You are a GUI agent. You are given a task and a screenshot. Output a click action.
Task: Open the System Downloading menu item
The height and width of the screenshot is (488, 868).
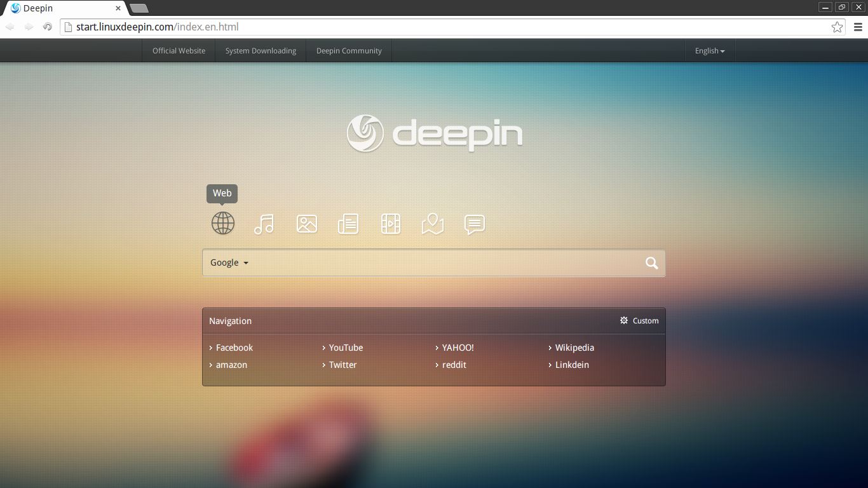point(261,51)
